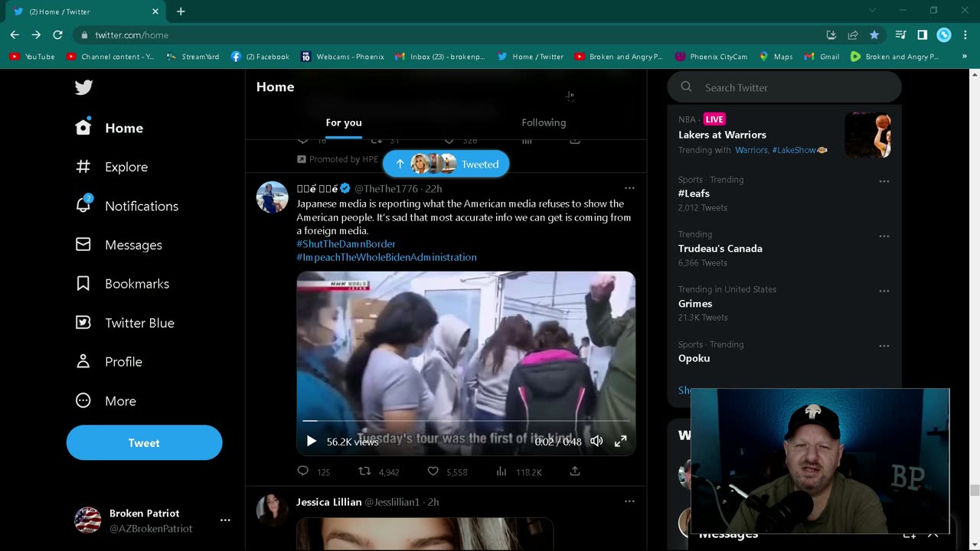Seek along the video progress bar
Image resolution: width=980 pixels, height=551 pixels.
coord(465,421)
